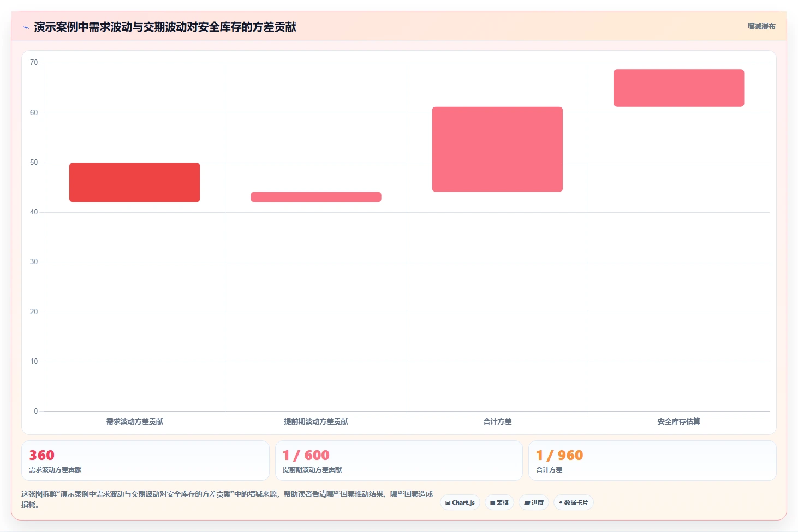Click the 提前期波动方差贡献 caption under 1 / 600
Viewport: 798px width, 532px height.
point(312,470)
